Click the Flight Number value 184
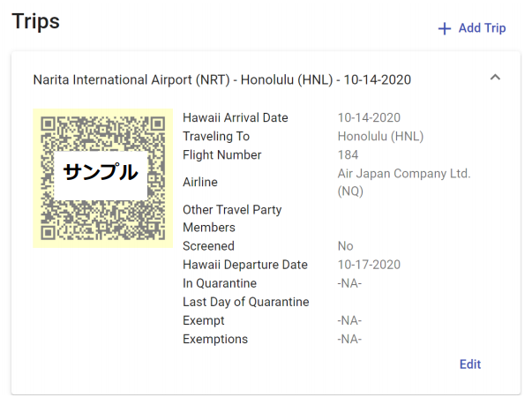Screen dimensions: 532x405 (348, 155)
